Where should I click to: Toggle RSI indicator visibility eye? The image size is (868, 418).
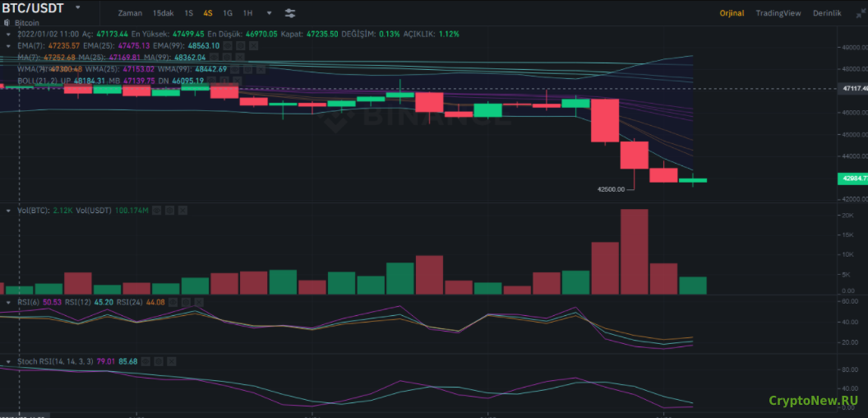[175, 302]
